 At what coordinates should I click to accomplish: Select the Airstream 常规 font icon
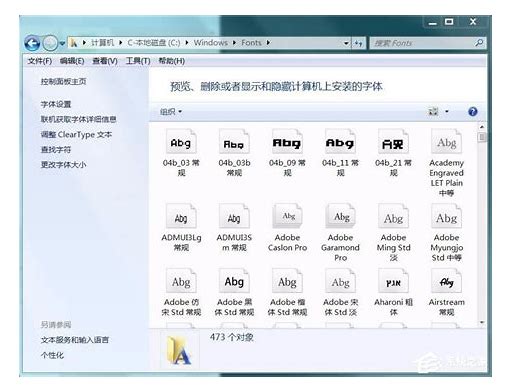(446, 281)
